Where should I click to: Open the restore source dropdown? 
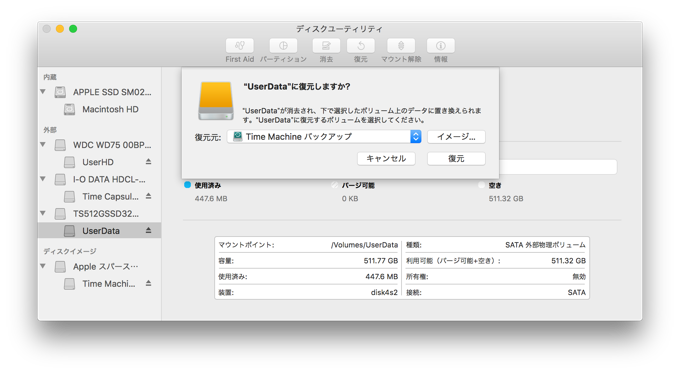click(x=324, y=137)
